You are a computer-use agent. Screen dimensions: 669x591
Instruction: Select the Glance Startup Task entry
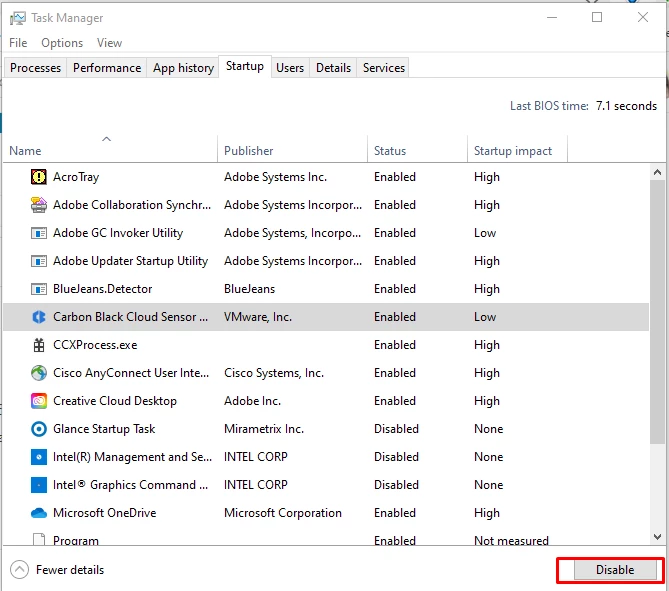(x=326, y=429)
